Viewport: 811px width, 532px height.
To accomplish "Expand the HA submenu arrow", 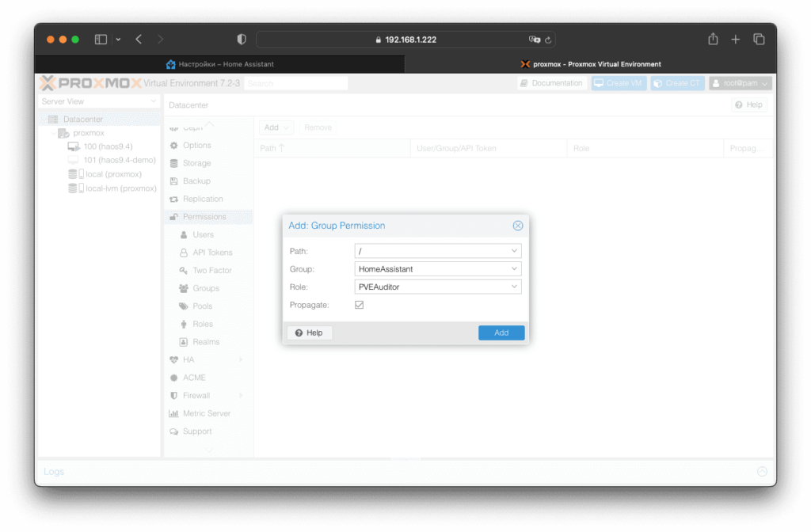I will point(241,360).
